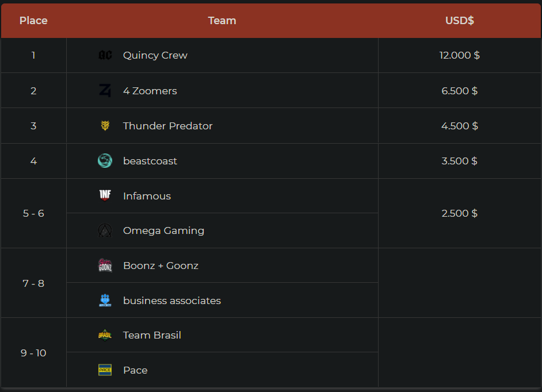Viewport: 542px width, 392px height.
Task: Click the Place column header
Action: pos(33,21)
